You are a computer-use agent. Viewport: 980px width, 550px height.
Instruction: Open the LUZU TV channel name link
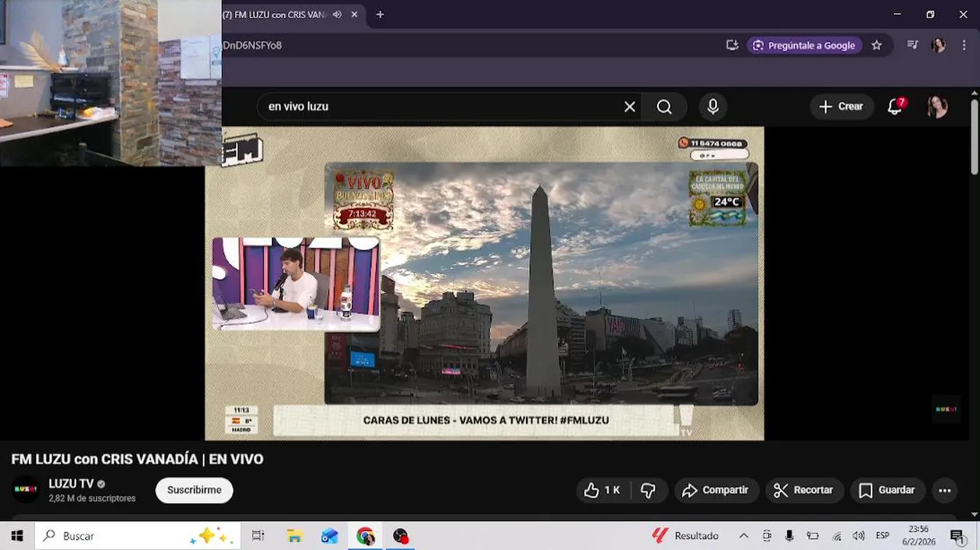coord(71,484)
